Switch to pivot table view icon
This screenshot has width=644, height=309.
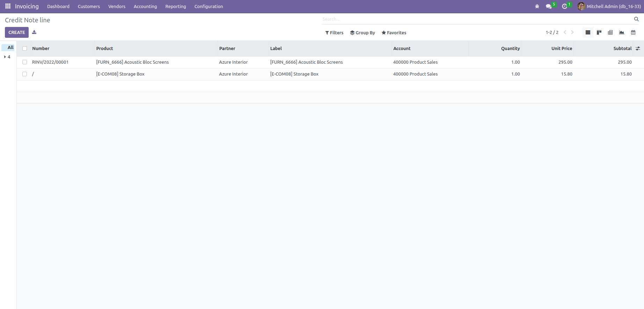coord(610,33)
